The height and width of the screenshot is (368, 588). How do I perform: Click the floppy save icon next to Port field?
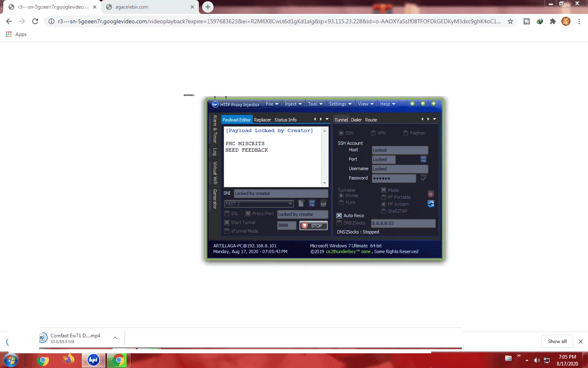(423, 159)
